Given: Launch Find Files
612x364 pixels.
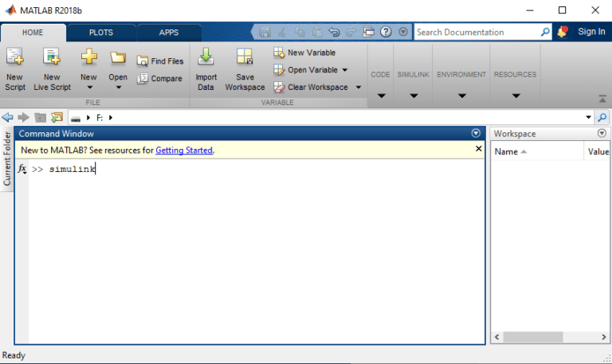Looking at the screenshot, I should [x=160, y=61].
